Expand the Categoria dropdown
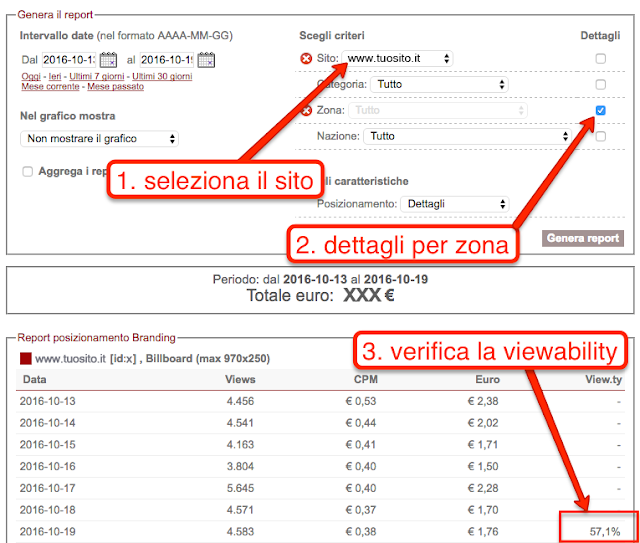640x543 pixels. [x=440, y=85]
